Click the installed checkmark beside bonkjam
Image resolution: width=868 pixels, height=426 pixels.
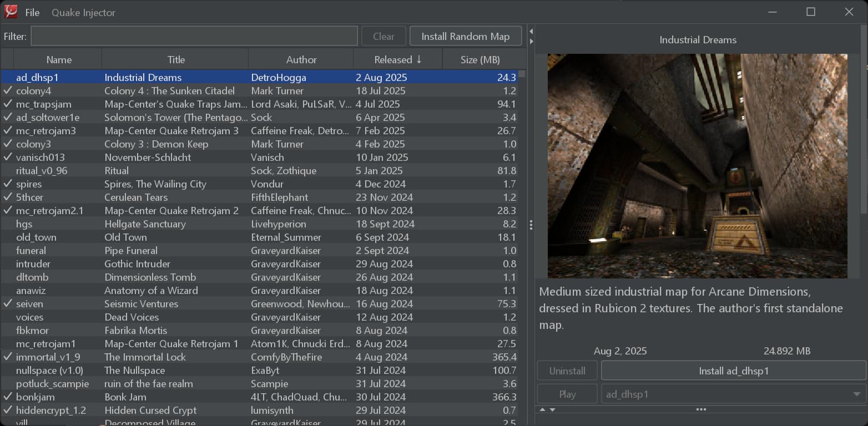coord(8,397)
